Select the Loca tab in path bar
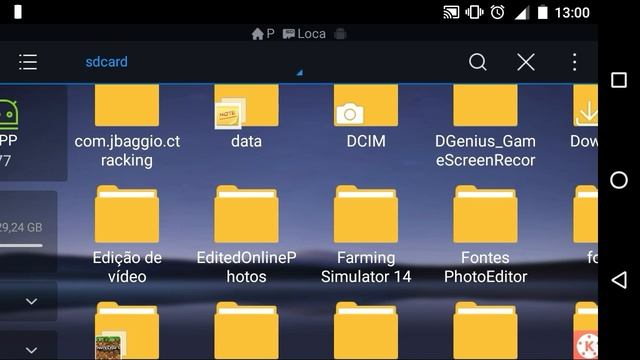The height and width of the screenshot is (360, 640). [304, 34]
